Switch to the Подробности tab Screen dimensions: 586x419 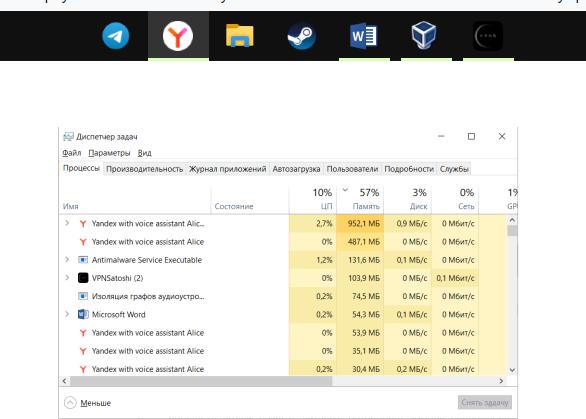(409, 169)
